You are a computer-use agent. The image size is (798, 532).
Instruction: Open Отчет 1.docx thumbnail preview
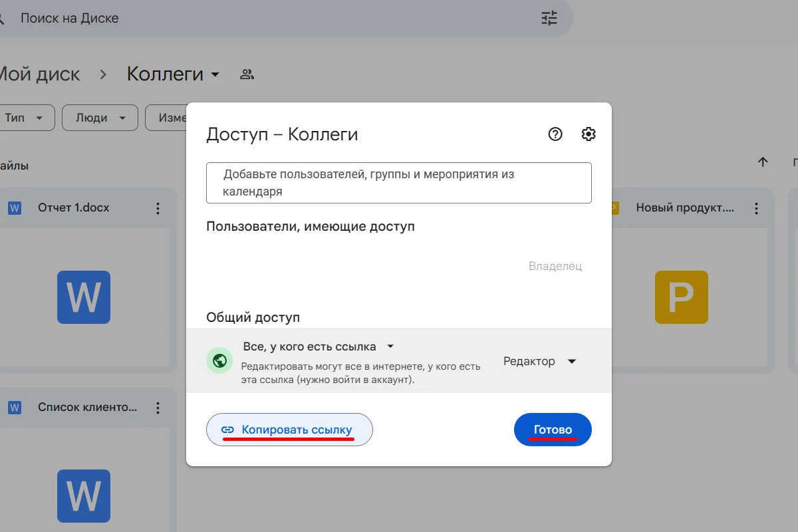84,297
